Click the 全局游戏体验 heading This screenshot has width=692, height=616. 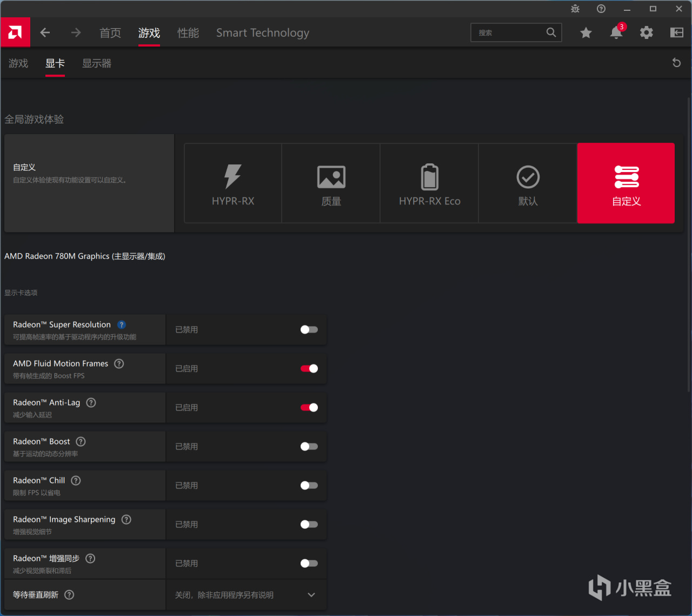coord(34,120)
